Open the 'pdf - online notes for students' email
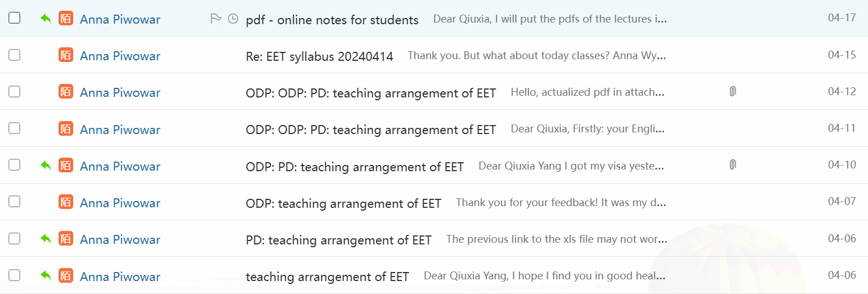This screenshot has height=294, width=868. click(332, 20)
